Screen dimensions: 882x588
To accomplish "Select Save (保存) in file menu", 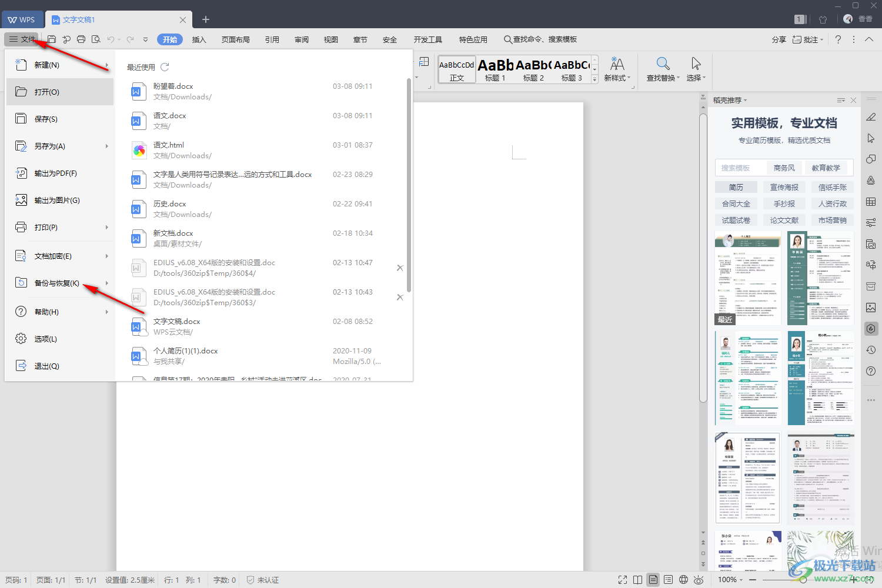I will (60, 119).
